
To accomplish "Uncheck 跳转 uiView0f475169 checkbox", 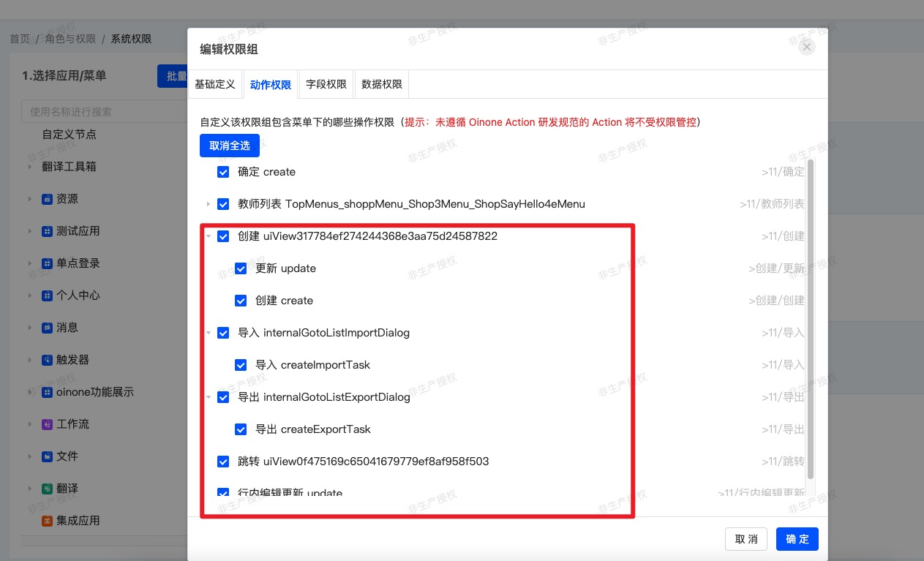I will point(223,462).
